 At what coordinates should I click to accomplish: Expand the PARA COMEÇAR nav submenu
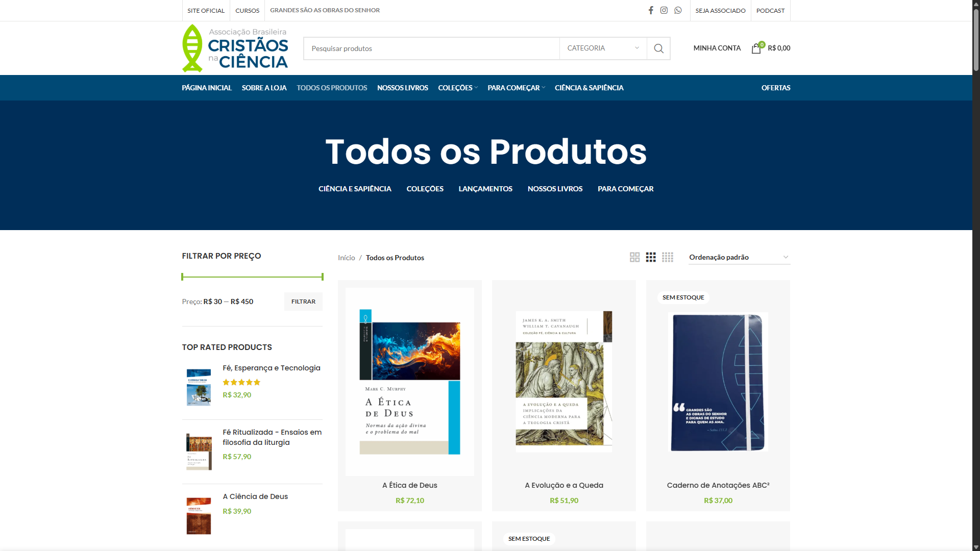point(516,88)
